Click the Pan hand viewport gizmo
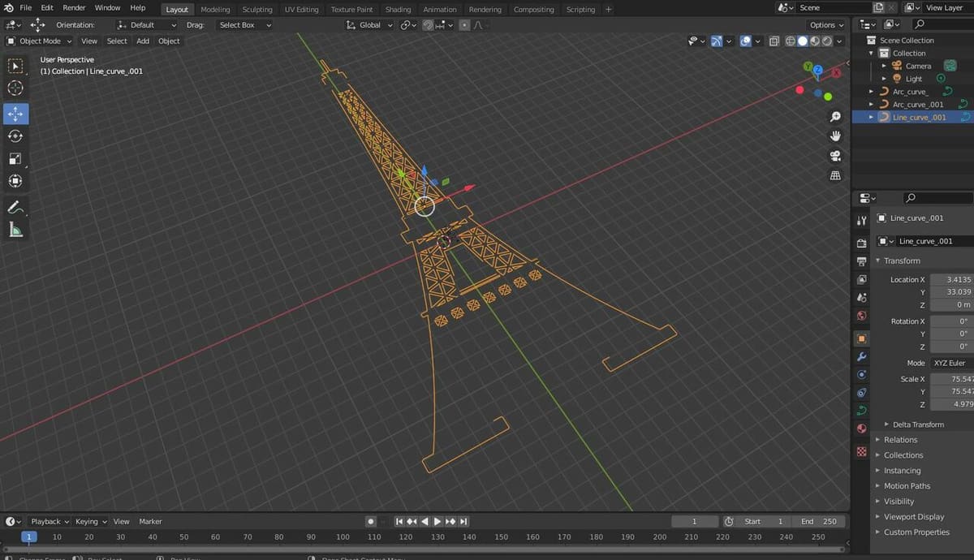Screen dimensions: 974x560 pyautogui.click(x=835, y=136)
